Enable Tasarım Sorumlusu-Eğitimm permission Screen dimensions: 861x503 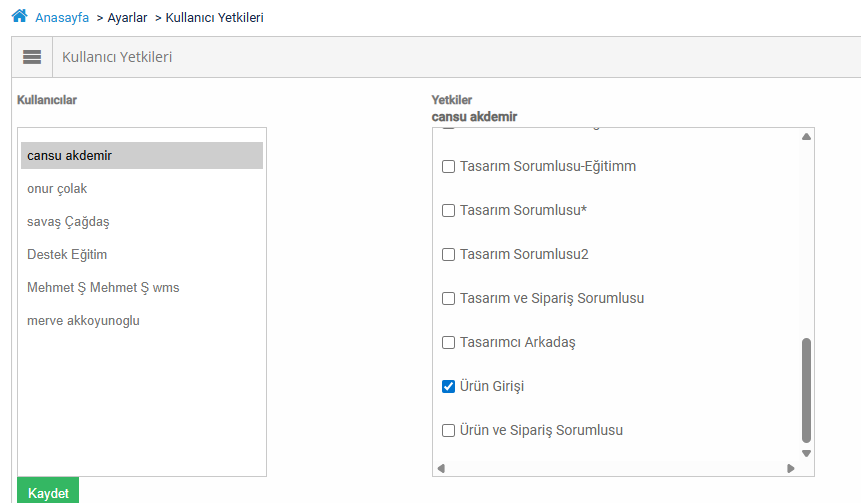[449, 166]
